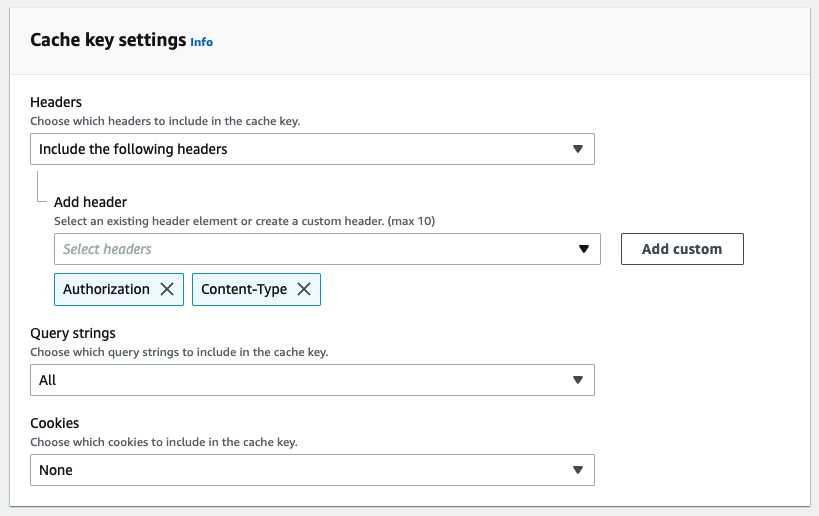Click the Headers dropdown arrow icon
This screenshot has height=516, width=819.
(577, 149)
